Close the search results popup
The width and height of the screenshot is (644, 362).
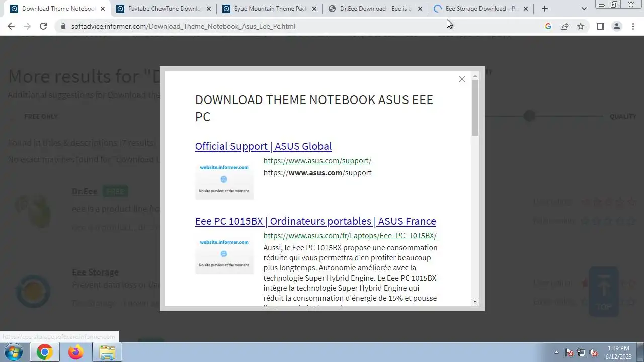click(x=461, y=79)
